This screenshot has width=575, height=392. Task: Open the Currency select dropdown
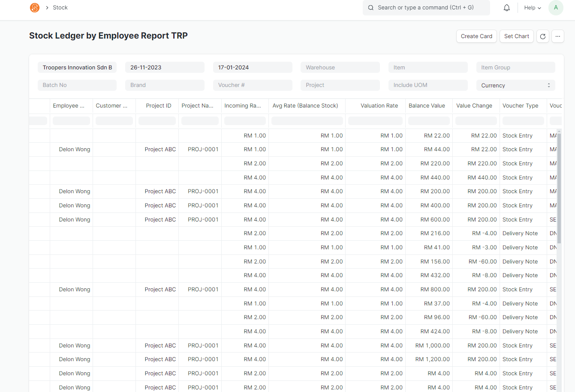tap(515, 85)
